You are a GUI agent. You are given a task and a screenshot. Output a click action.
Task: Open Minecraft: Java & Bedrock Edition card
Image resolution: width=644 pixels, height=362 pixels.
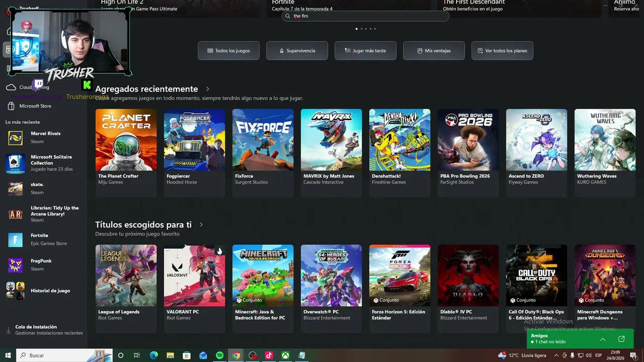pyautogui.click(x=263, y=289)
